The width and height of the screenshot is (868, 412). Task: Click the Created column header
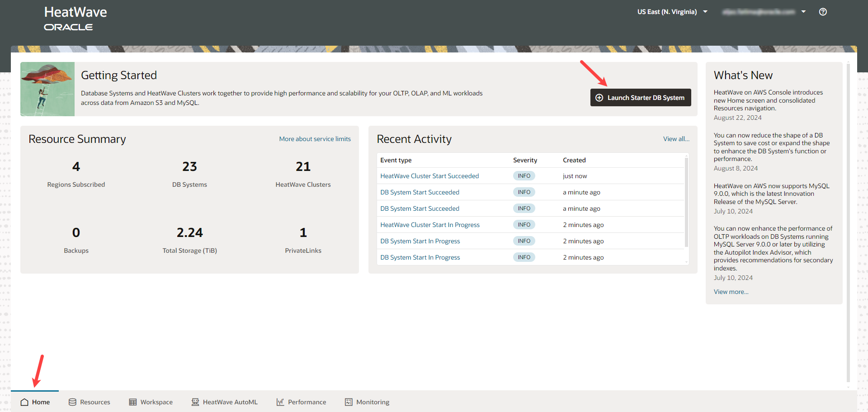click(x=574, y=160)
